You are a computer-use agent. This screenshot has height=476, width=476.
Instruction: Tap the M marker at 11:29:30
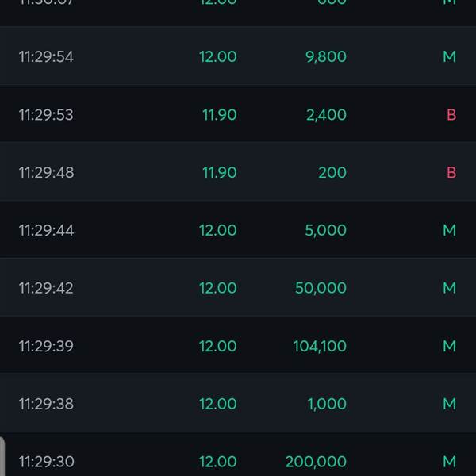tap(450, 462)
